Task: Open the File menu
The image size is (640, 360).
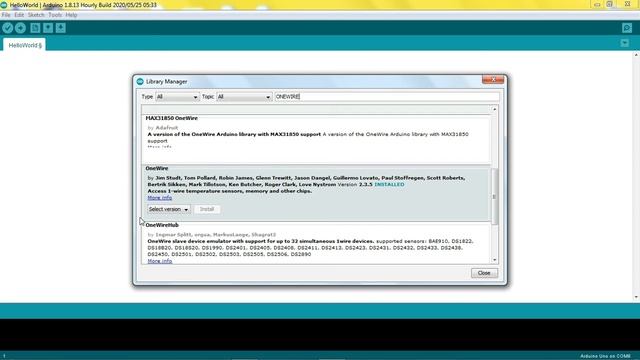Action: click(x=6, y=15)
